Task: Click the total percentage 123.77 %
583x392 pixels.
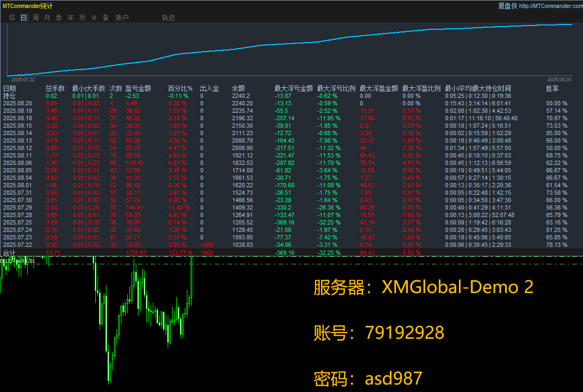Action: click(180, 253)
